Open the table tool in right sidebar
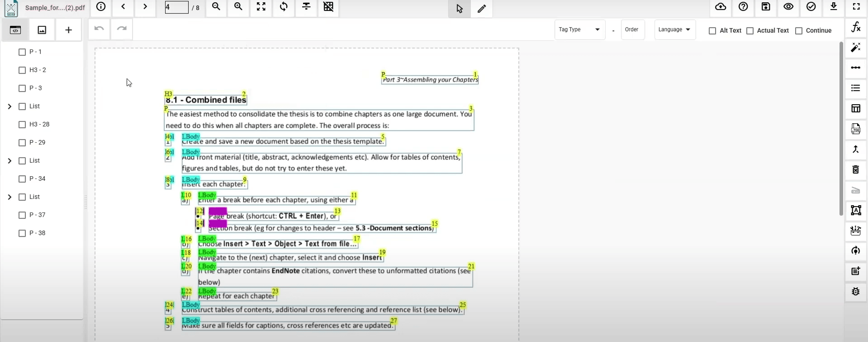Screen dimensions: 868x342 [x=856, y=109]
